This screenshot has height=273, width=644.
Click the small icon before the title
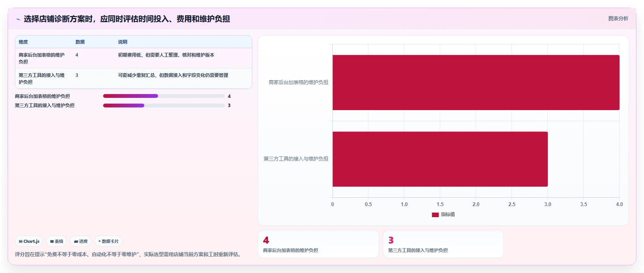pyautogui.click(x=18, y=19)
